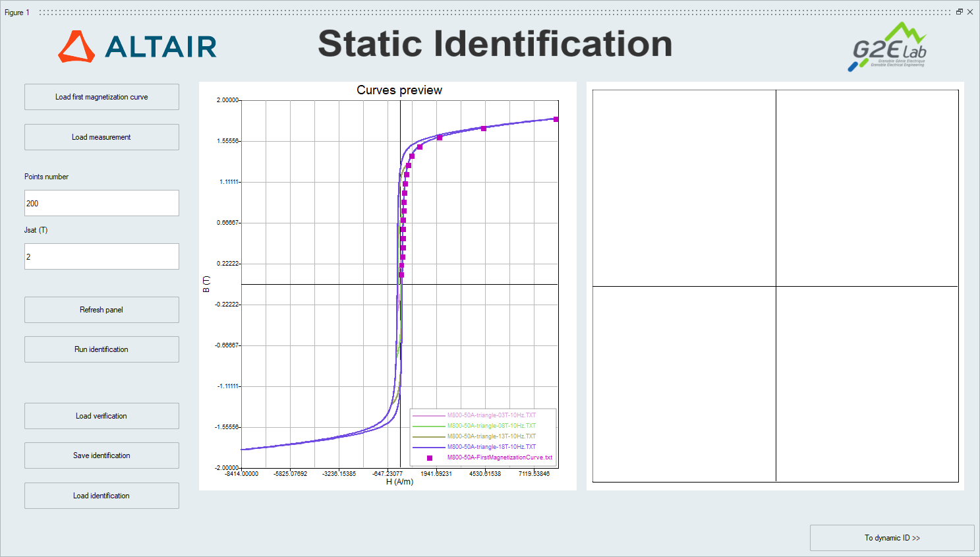Select legend entry M800-50A-triangle-03T-10Hz.TXT
The height and width of the screenshot is (557, 980).
491,415
